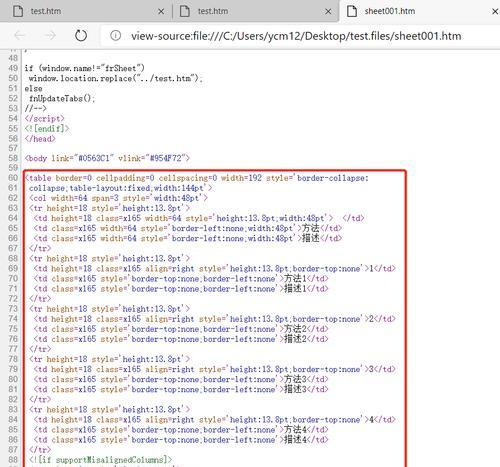Click the view-source address bar
The height and width of the screenshot is (467, 500).
(x=296, y=36)
